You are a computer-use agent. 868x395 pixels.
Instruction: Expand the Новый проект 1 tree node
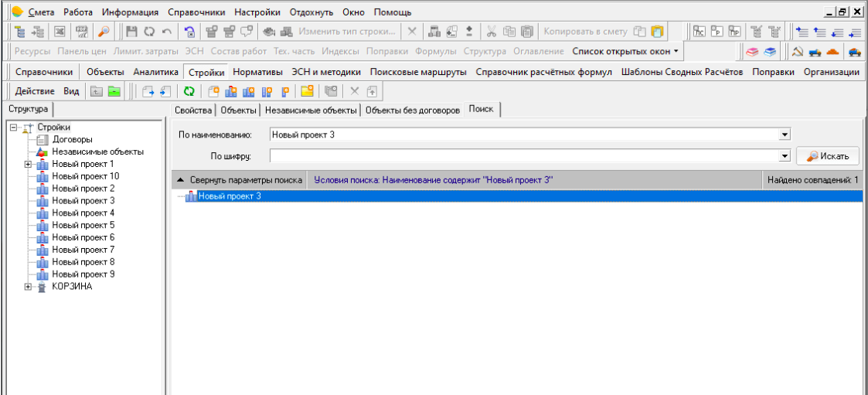[x=27, y=165]
